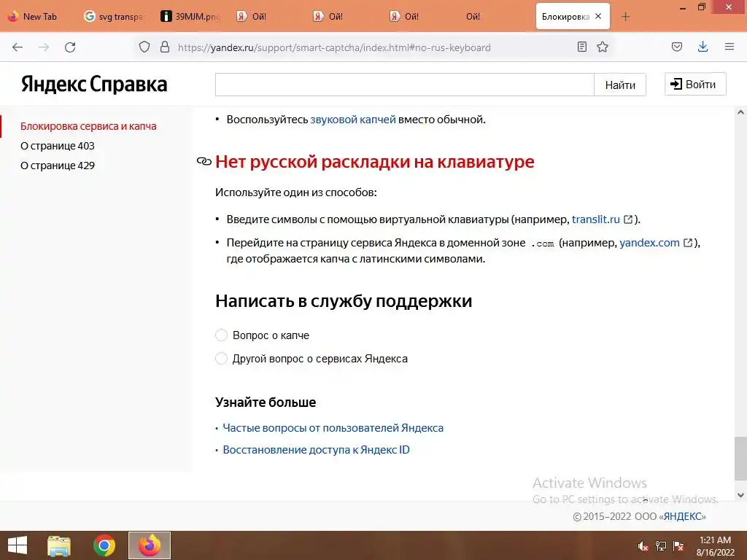Screen dimensions: 747x560
Task: Open the tracking protection shield icon
Action: click(144, 47)
